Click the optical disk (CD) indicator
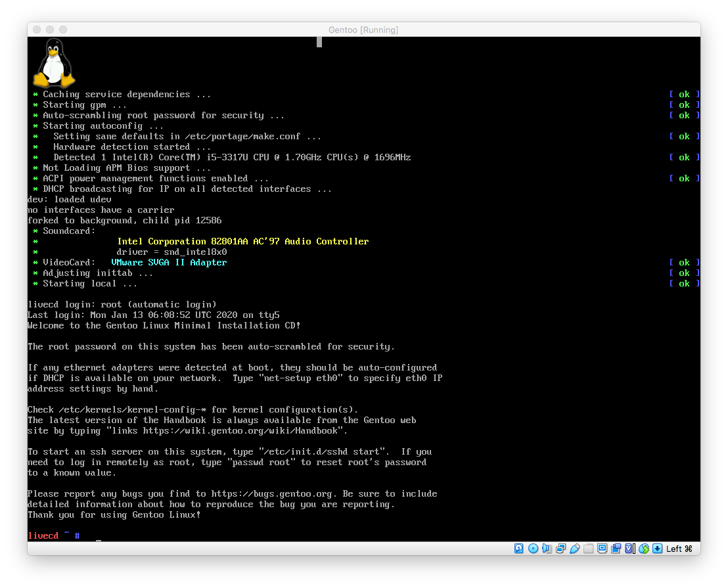The width and height of the screenshot is (728, 588). coord(533,549)
